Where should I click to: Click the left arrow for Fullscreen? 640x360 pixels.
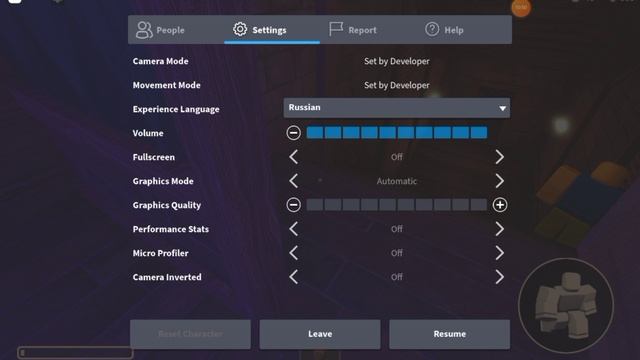pos(293,157)
